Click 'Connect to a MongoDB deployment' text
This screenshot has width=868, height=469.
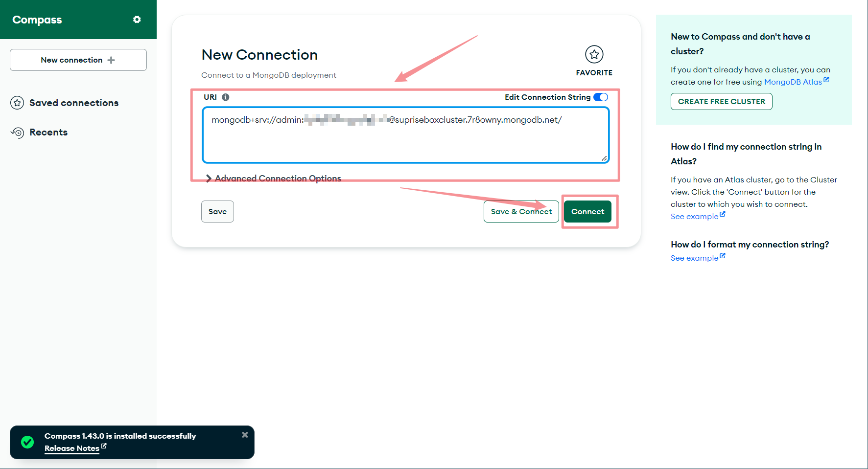(x=269, y=75)
